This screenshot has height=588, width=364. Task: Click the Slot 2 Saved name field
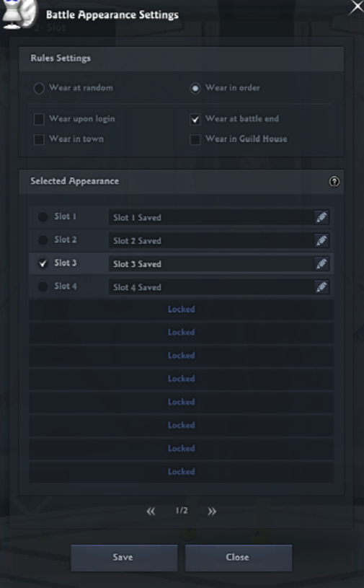(211, 240)
